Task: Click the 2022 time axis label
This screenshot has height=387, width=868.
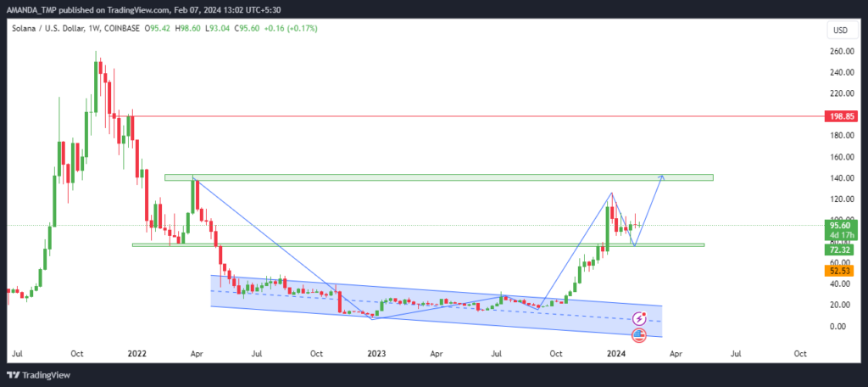Action: pyautogui.click(x=136, y=353)
